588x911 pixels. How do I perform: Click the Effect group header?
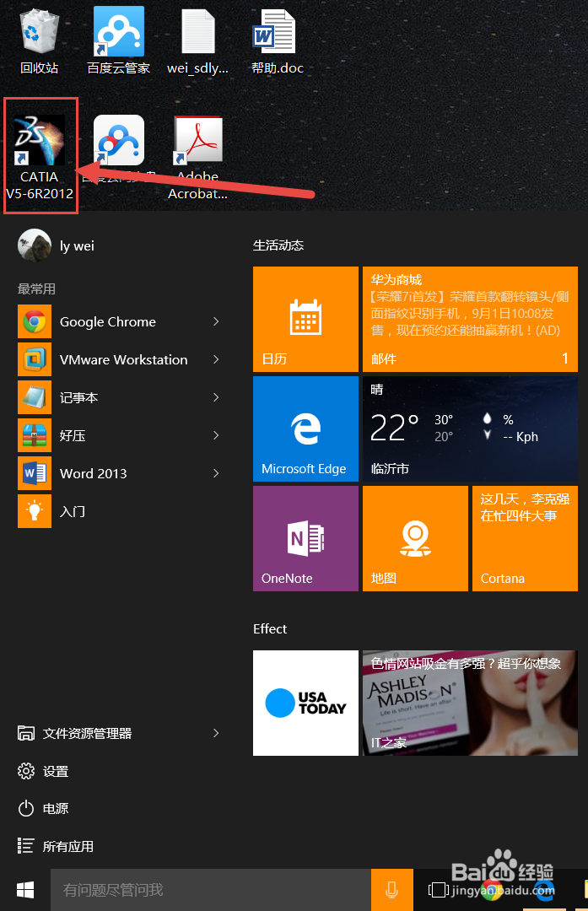click(x=270, y=628)
